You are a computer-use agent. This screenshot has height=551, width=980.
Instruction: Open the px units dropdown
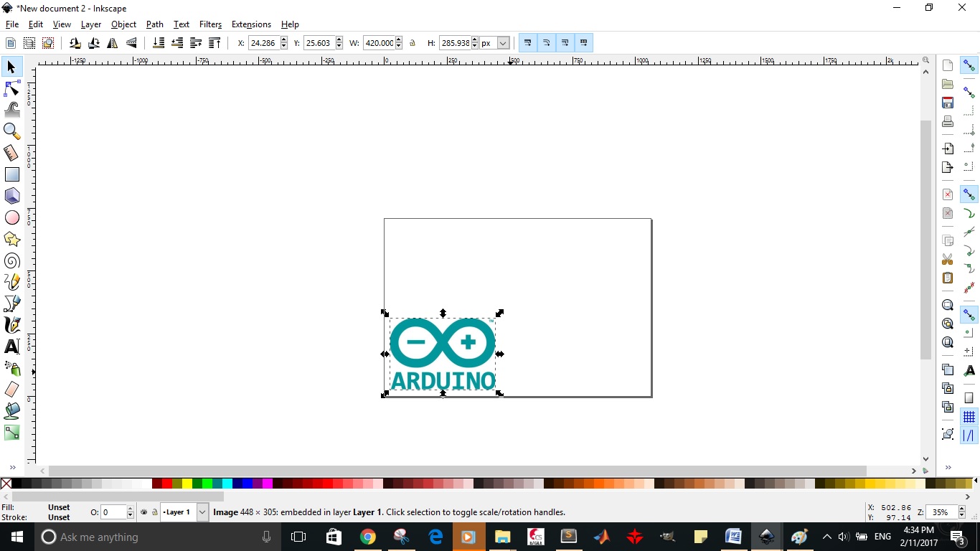click(x=503, y=43)
